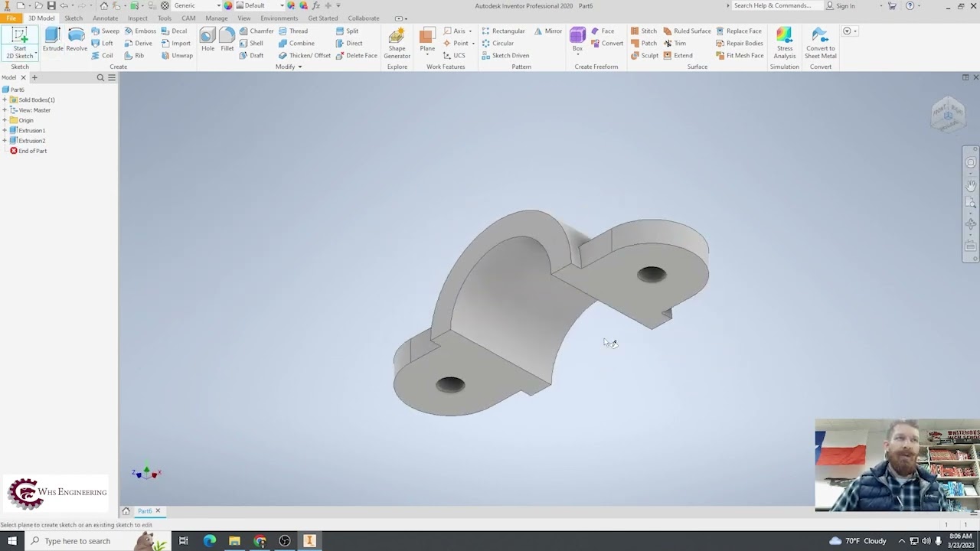980x551 pixels.
Task: Select the Patch surface tool
Action: click(643, 43)
